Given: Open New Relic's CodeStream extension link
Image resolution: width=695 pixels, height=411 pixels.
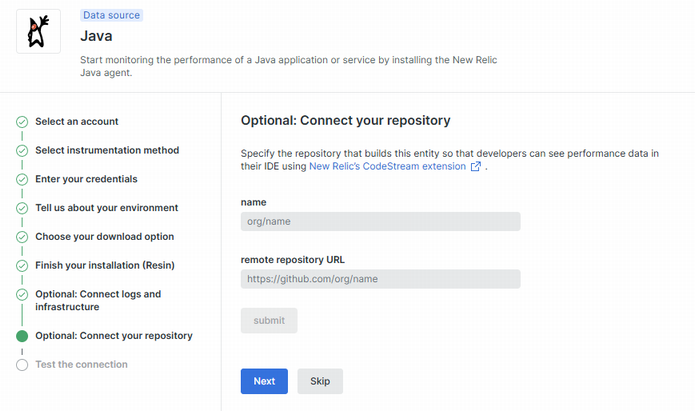Looking at the screenshot, I should 388,167.
